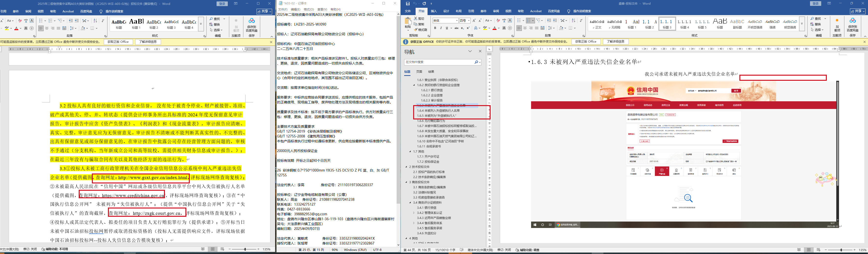868x254 pixels.
Task: Select 标题 4 style in right Word gallery
Action: click(684, 24)
